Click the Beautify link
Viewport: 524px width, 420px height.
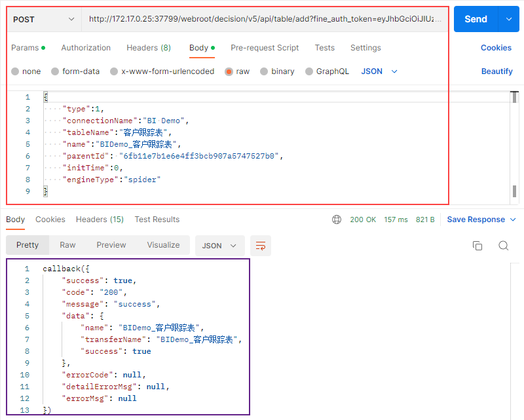click(x=496, y=71)
